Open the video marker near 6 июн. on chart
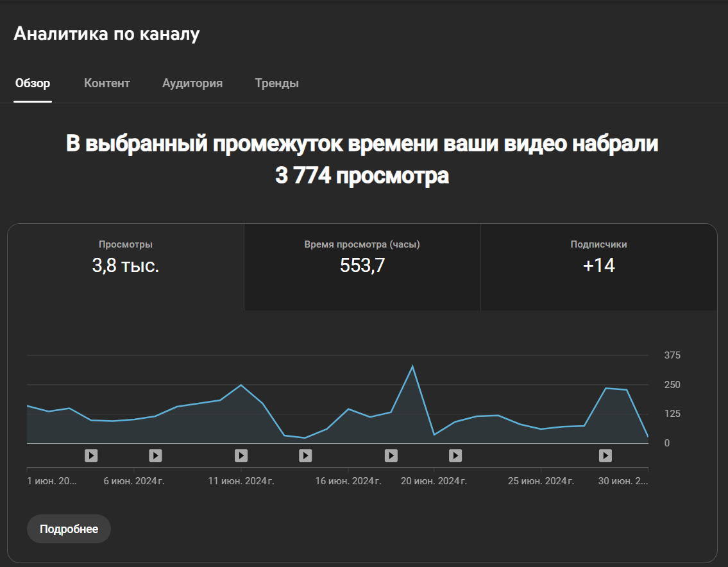The width and height of the screenshot is (728, 567). [155, 455]
